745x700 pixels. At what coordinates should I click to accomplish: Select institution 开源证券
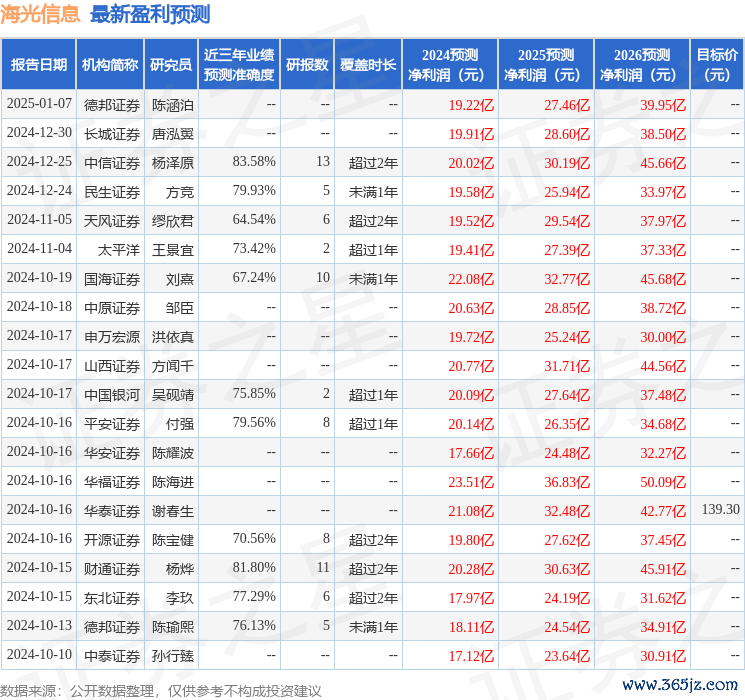point(112,540)
